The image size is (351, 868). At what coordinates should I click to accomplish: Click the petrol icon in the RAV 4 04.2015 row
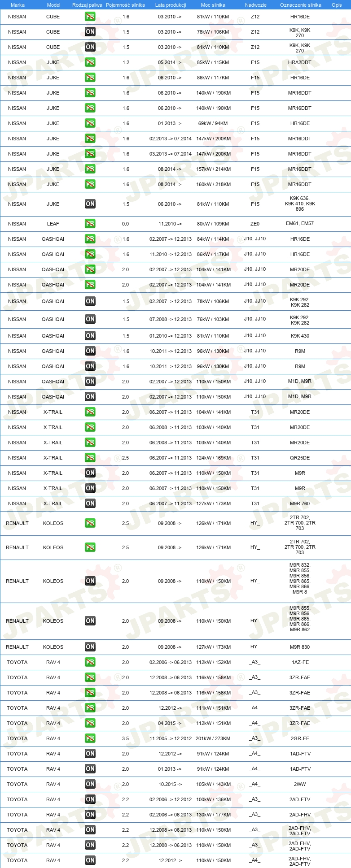pyautogui.click(x=90, y=723)
